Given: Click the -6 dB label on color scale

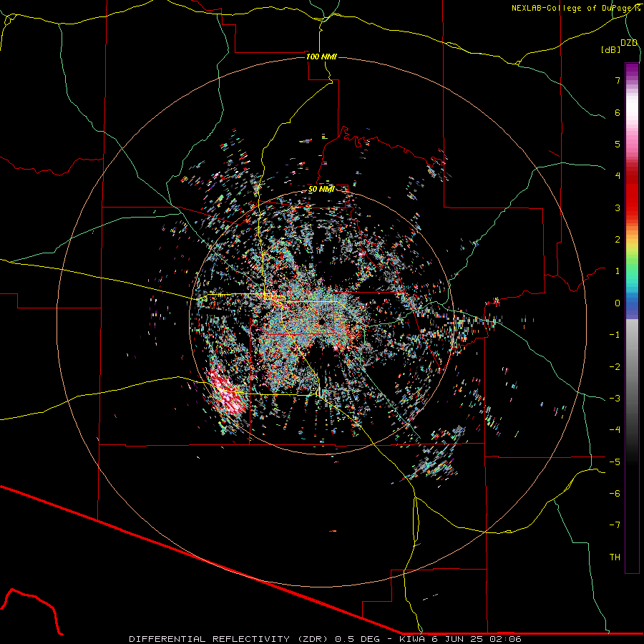Looking at the screenshot, I should pyautogui.click(x=615, y=494).
